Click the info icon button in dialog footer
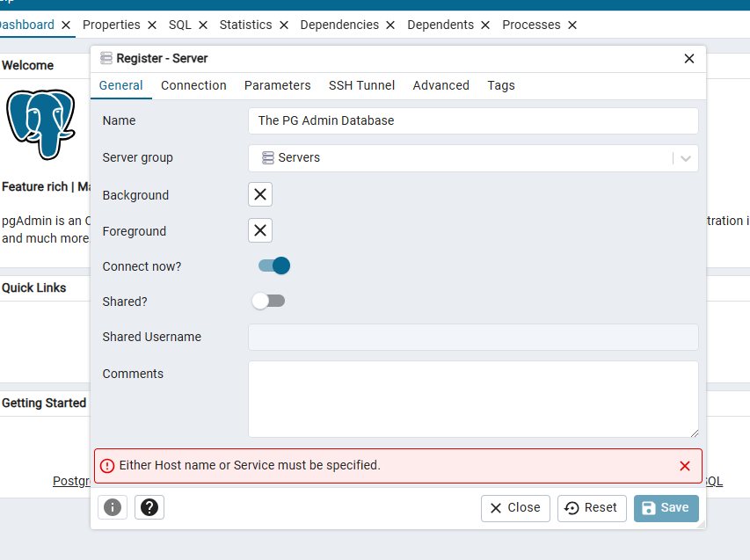Screen dimensions: 750x560 (112, 507)
